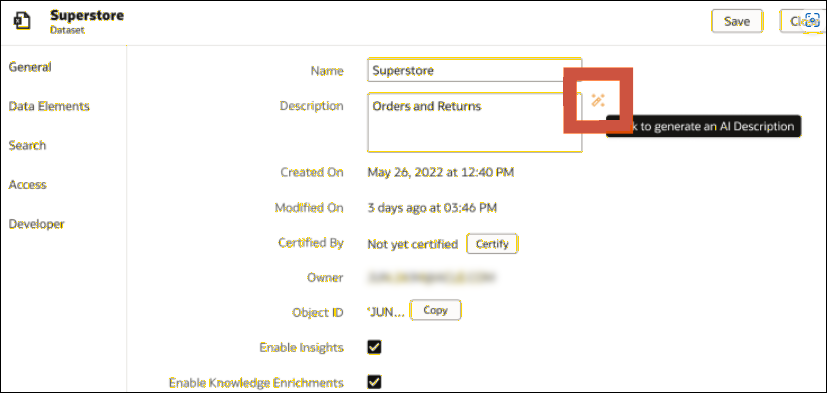Click the 'Enable Knowledge Enrichments' label
This screenshot has height=393, width=827.
point(256,382)
